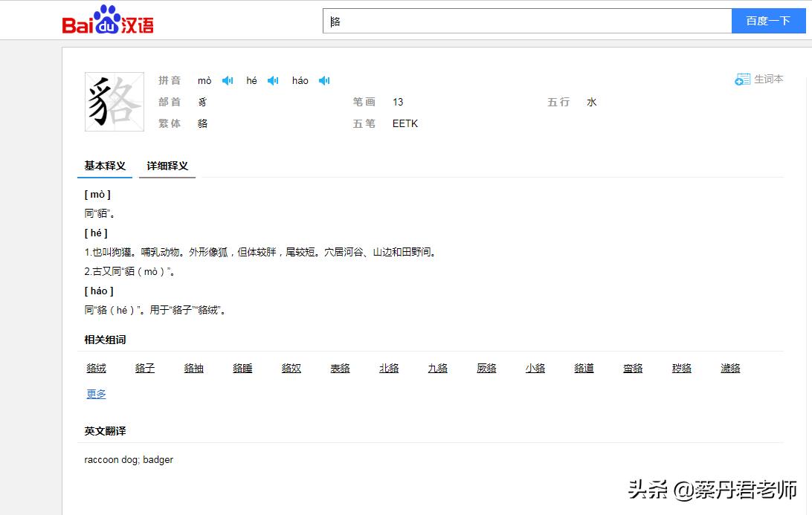Screen dimensions: 812x515
Task: Look up the word 貉道
Action: (584, 367)
